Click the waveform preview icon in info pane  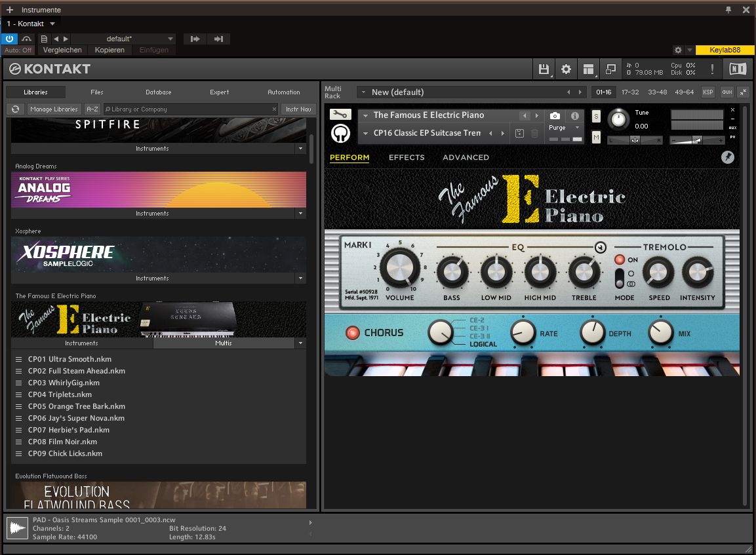coord(17,529)
